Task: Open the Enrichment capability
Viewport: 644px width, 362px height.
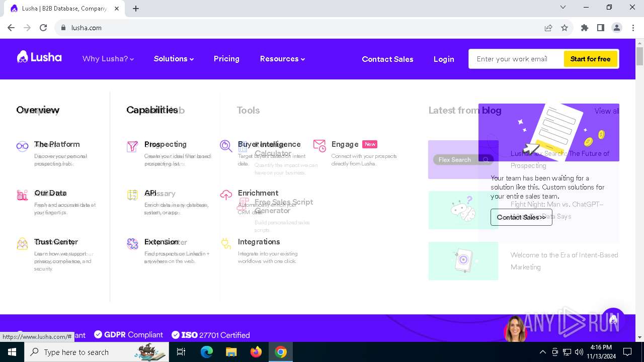Action: tap(258, 193)
